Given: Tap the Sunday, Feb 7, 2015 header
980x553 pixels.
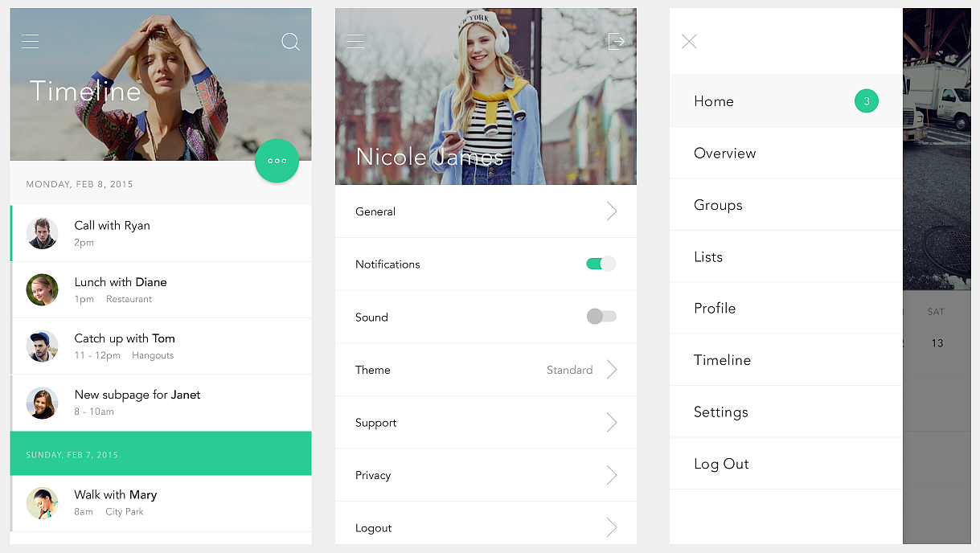Looking at the screenshot, I should (161, 453).
